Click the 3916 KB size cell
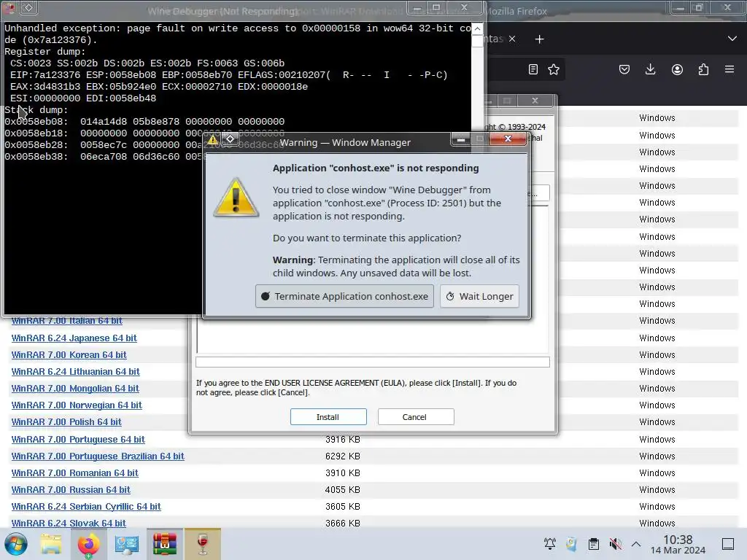 pos(343,440)
